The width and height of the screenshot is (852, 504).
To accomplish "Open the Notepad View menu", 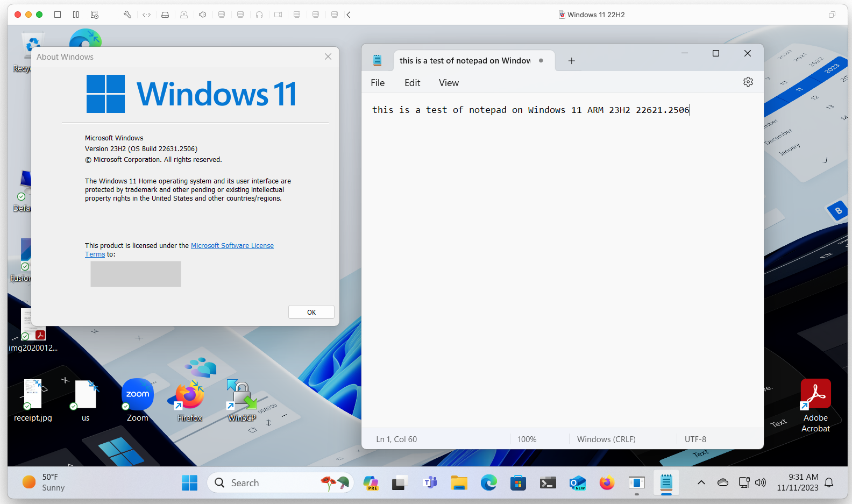I will tap(449, 83).
